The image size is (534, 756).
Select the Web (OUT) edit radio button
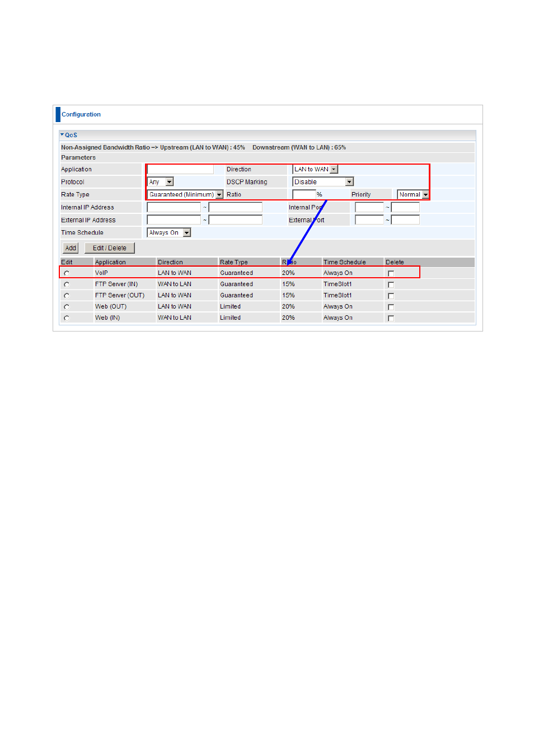pos(67,307)
